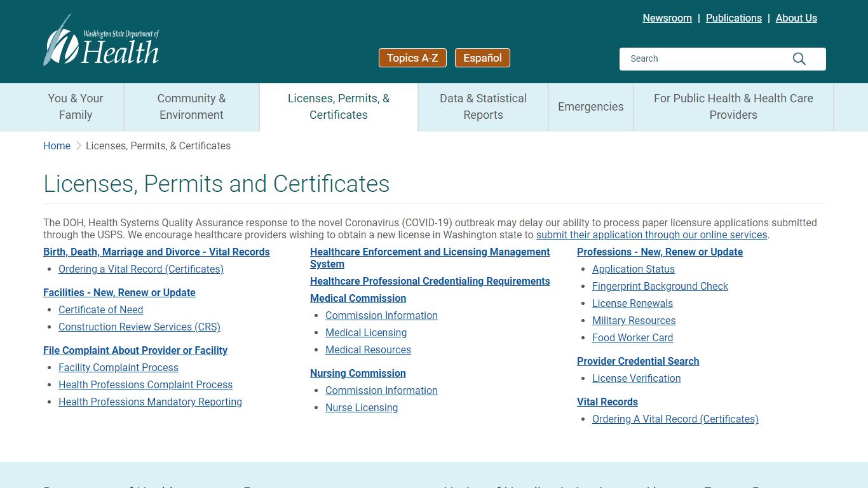
Task: Switch language with the Español button
Action: pos(482,58)
